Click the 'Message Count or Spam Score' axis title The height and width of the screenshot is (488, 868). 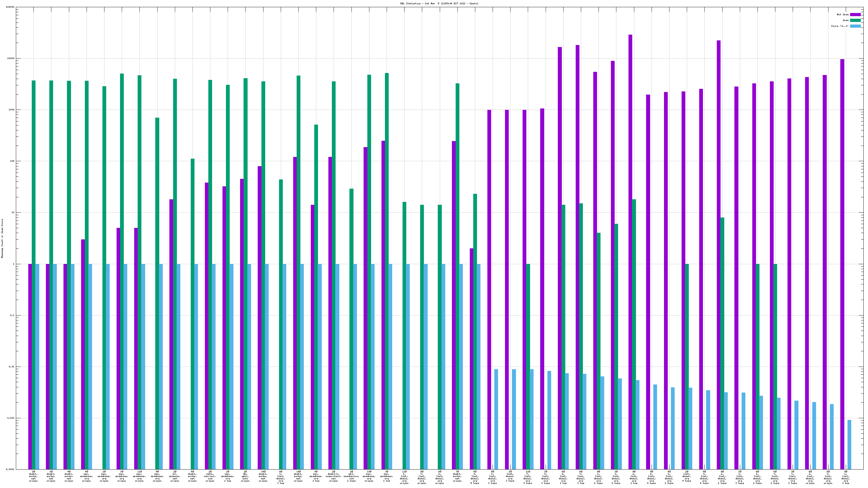tap(2, 239)
